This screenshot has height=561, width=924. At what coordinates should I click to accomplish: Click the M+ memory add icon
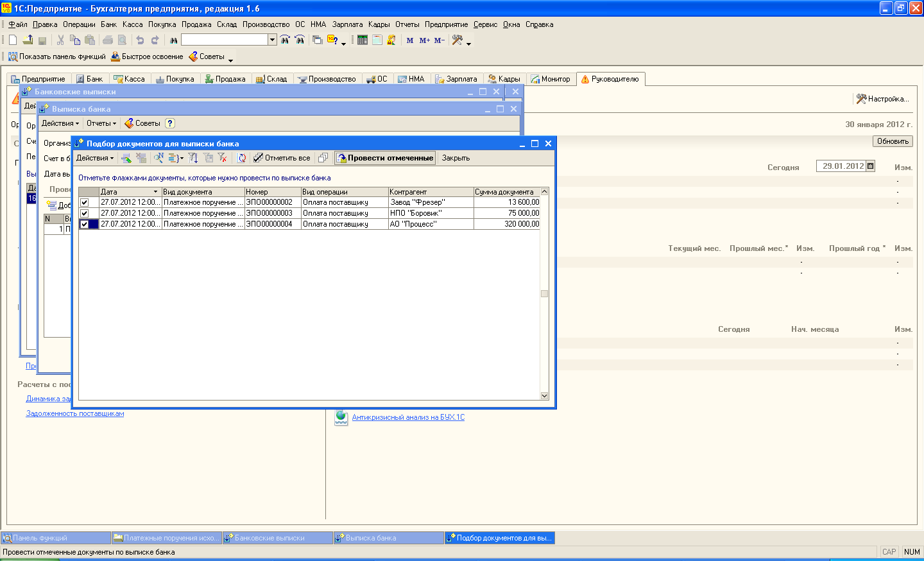click(424, 40)
